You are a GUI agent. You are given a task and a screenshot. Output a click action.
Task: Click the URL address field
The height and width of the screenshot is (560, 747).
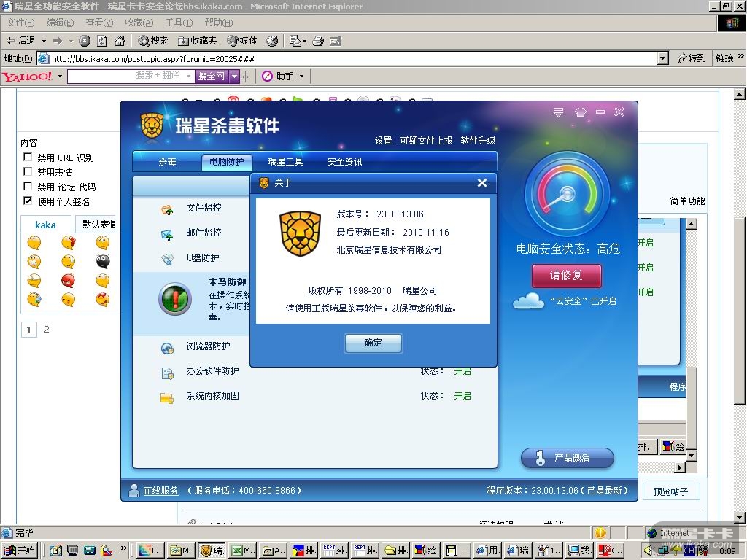(353, 58)
